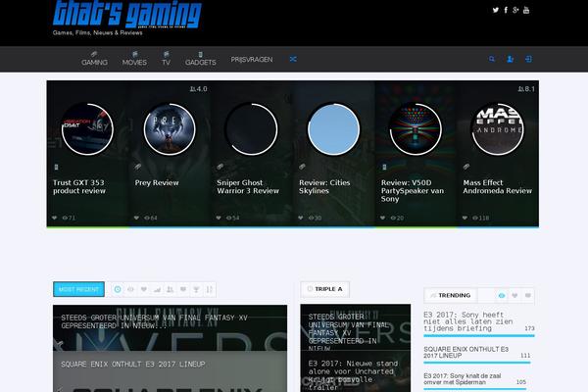Click Mass Effect Andromeda Review title
Viewport: 588px width, 392px height.
point(497,187)
